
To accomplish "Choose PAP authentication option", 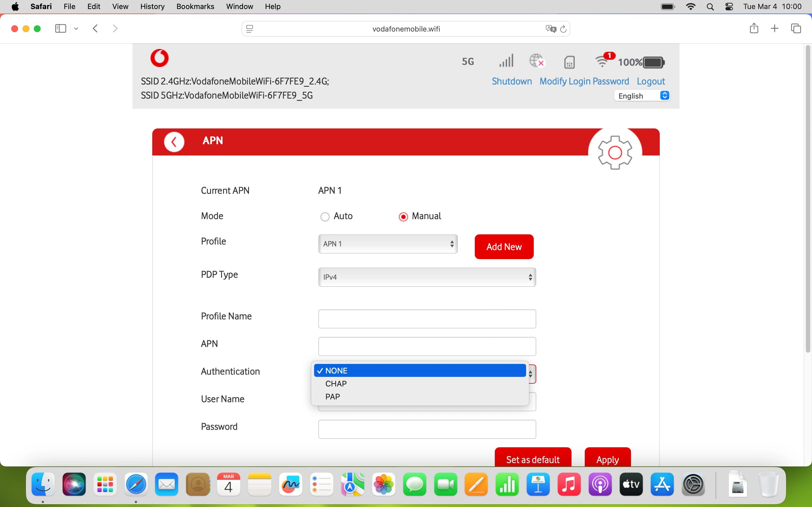I will tap(332, 397).
